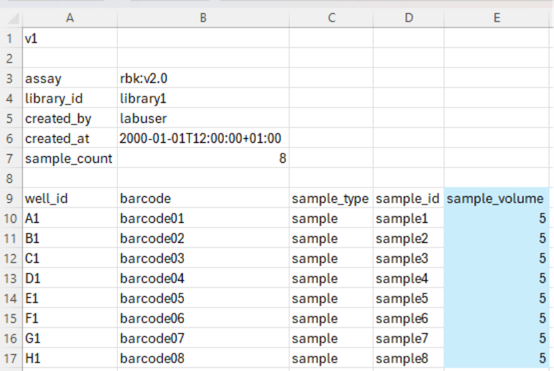Click the sample_count label cell
Viewport: 554px width, 371px height.
(70, 158)
